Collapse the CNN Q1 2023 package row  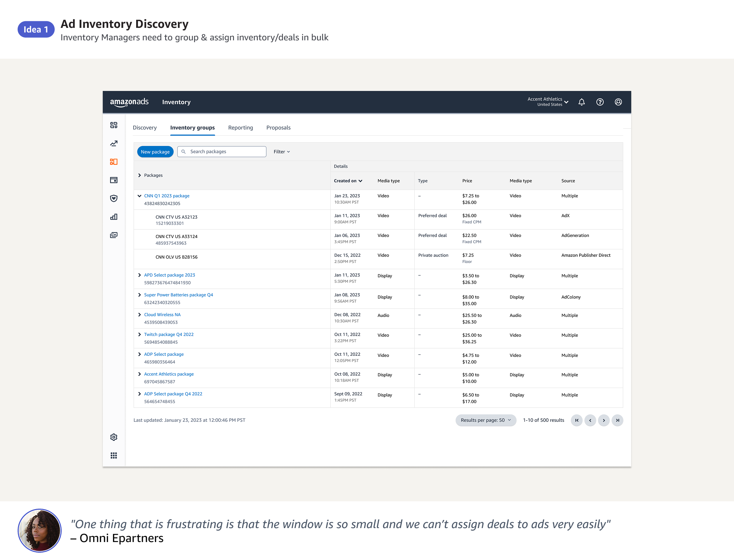pos(139,195)
